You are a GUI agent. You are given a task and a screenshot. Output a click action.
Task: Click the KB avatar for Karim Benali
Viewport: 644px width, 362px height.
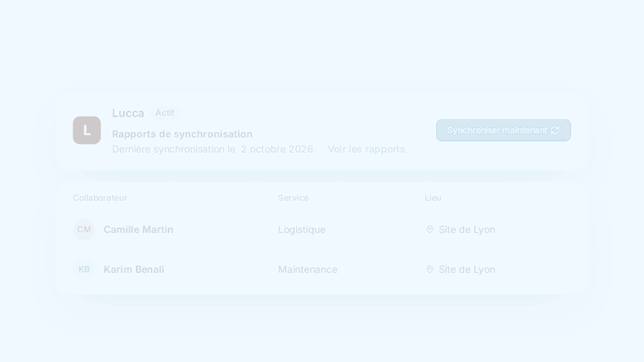coord(85,269)
